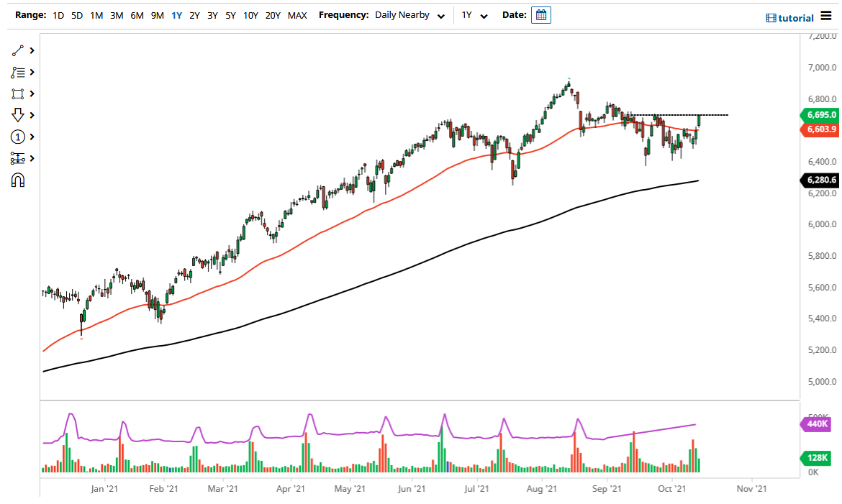Screen dimensions: 842x504
Task: Open the annotation list tool
Action: pyautogui.click(x=18, y=72)
